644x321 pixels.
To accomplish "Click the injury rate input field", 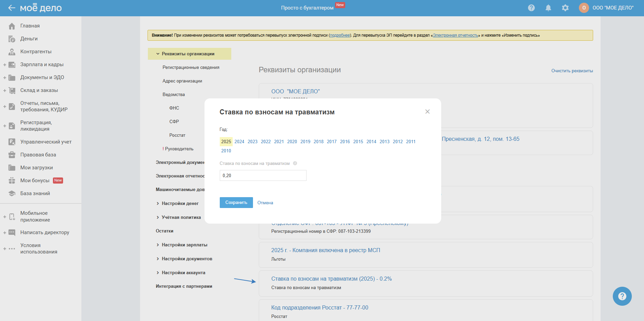I will tap(263, 175).
